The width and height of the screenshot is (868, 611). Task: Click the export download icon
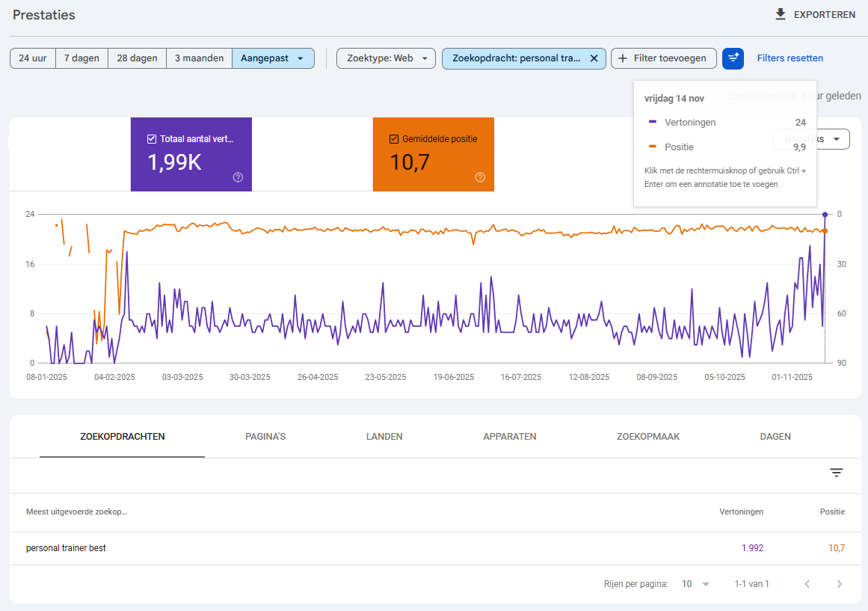pyautogui.click(x=781, y=14)
